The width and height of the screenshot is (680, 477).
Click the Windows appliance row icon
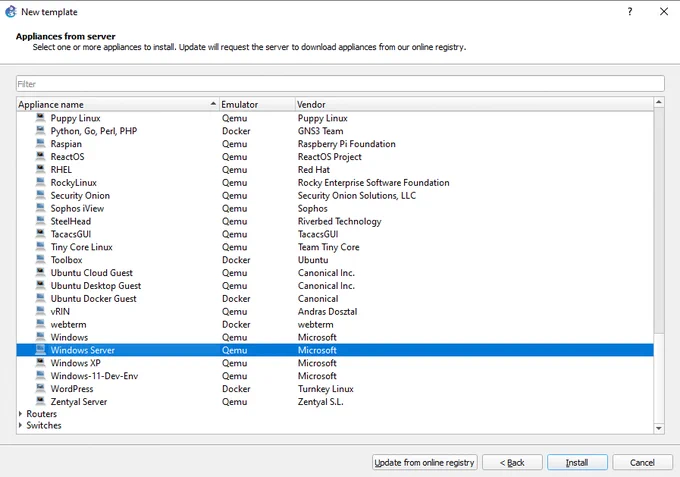coord(40,337)
